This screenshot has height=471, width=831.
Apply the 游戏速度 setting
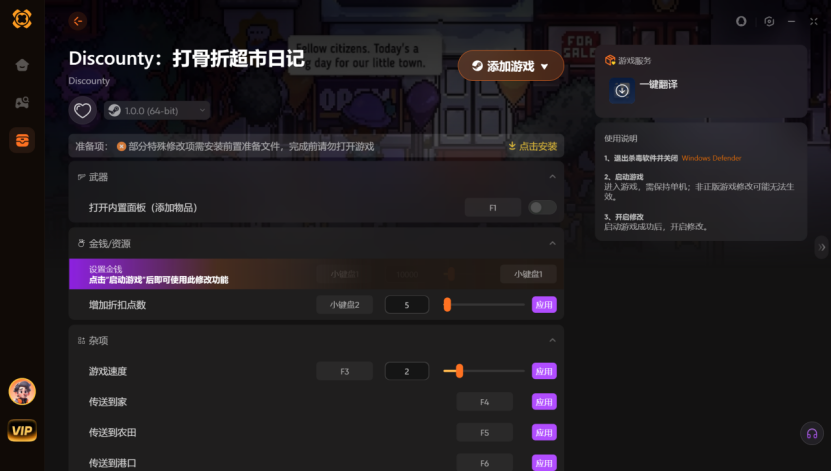pos(544,371)
